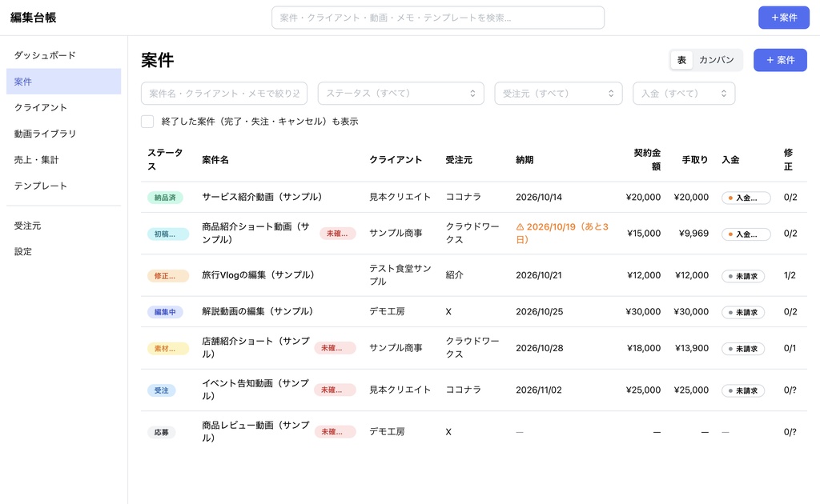This screenshot has width=820, height=504.
Task: Click the 2026/10/19（あと3日） deadline cell
Action: (562, 233)
